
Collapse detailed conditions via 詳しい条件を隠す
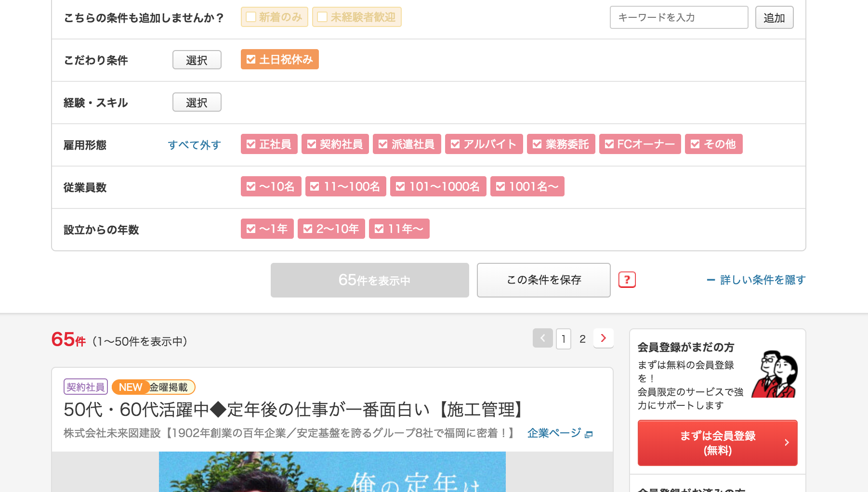coord(756,280)
